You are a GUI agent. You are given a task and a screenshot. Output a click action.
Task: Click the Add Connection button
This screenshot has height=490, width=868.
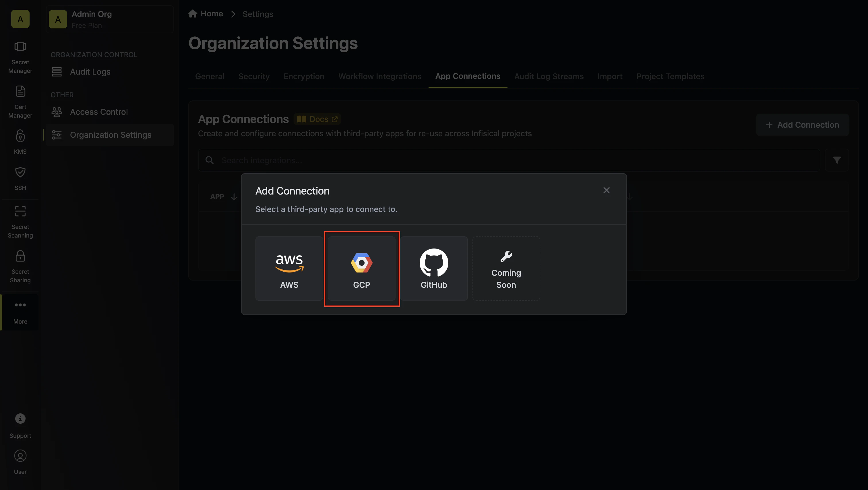pyautogui.click(x=802, y=125)
